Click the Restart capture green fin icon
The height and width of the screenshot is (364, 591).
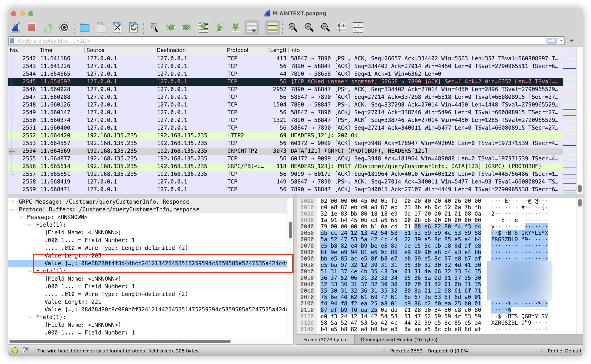(48, 27)
